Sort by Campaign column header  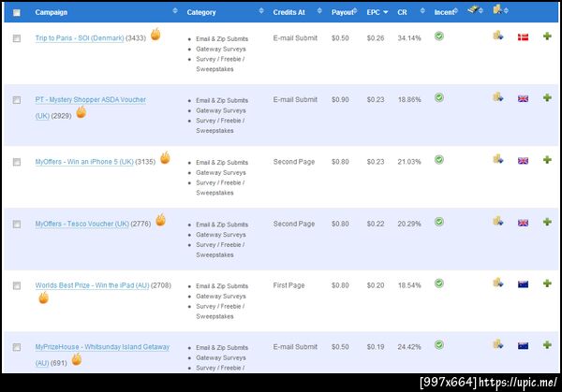tap(52, 12)
